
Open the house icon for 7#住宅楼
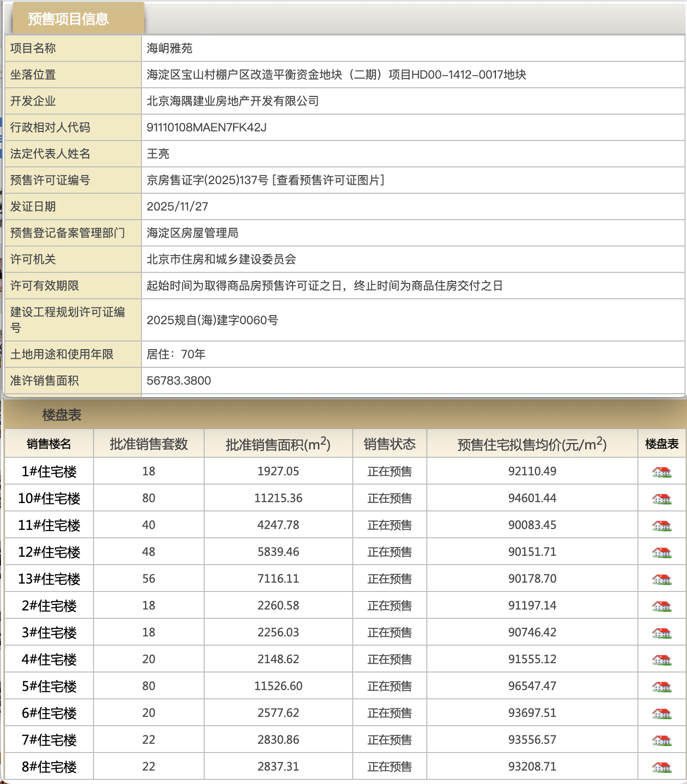662,740
